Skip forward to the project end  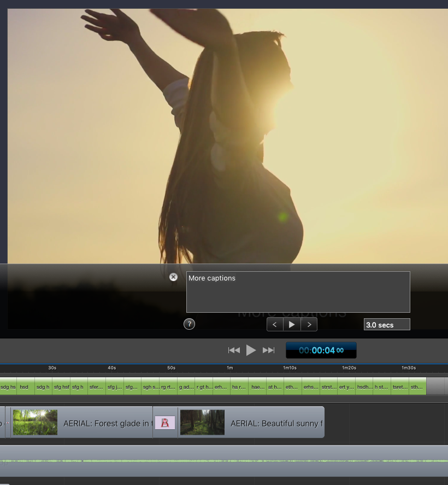tap(268, 350)
